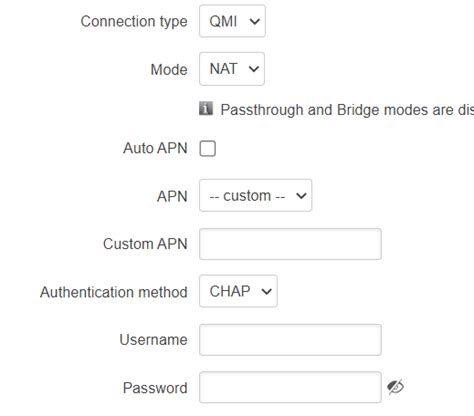474x416 pixels.
Task: Click the CHAP dropdown chevron arrow
Action: 266,292
